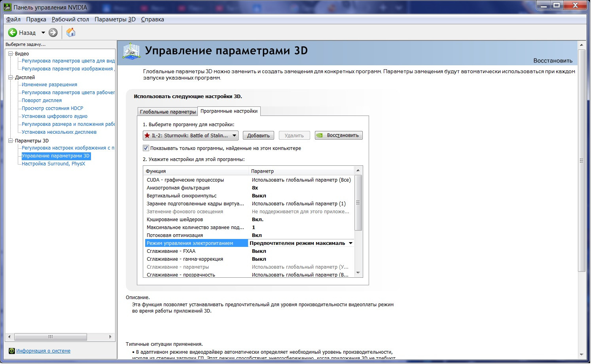This screenshot has width=591, height=364.
Task: Click the 3D settings header icon
Action: tap(131, 51)
